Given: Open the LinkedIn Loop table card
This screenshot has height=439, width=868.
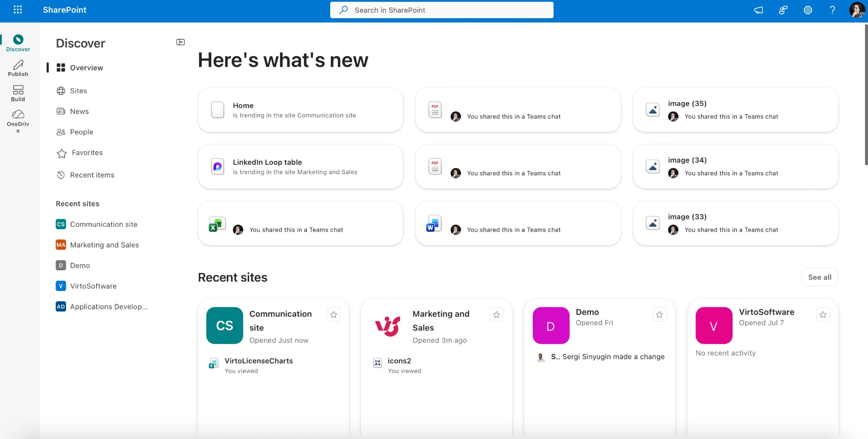Looking at the screenshot, I should [300, 167].
